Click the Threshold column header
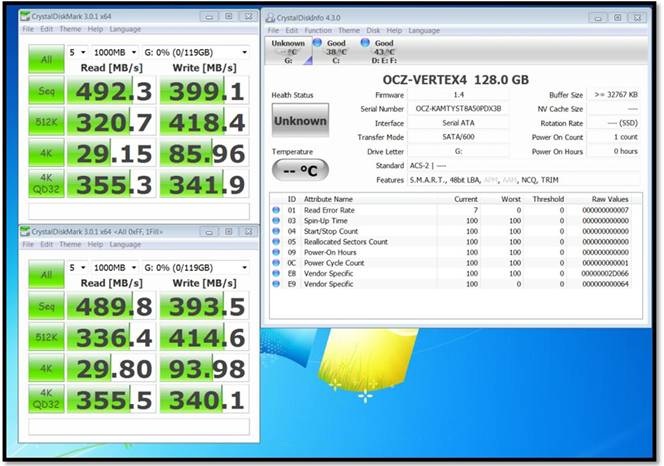The height and width of the screenshot is (466, 664). click(x=548, y=199)
